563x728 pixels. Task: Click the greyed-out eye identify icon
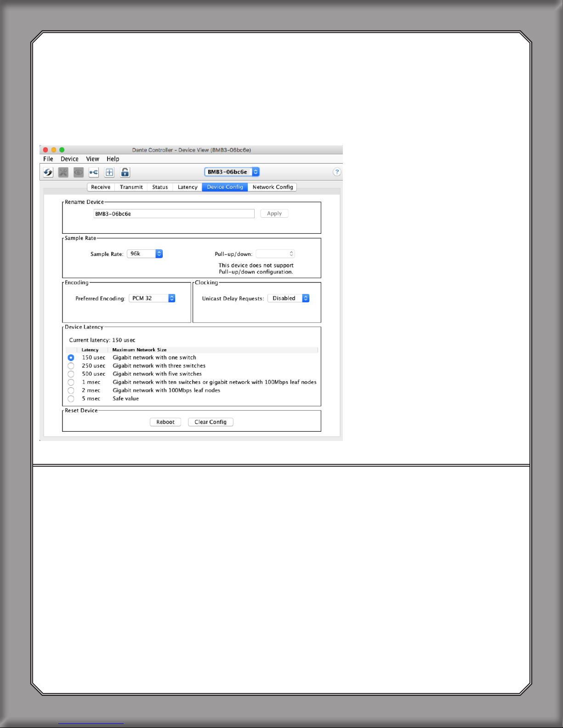pos(79,172)
